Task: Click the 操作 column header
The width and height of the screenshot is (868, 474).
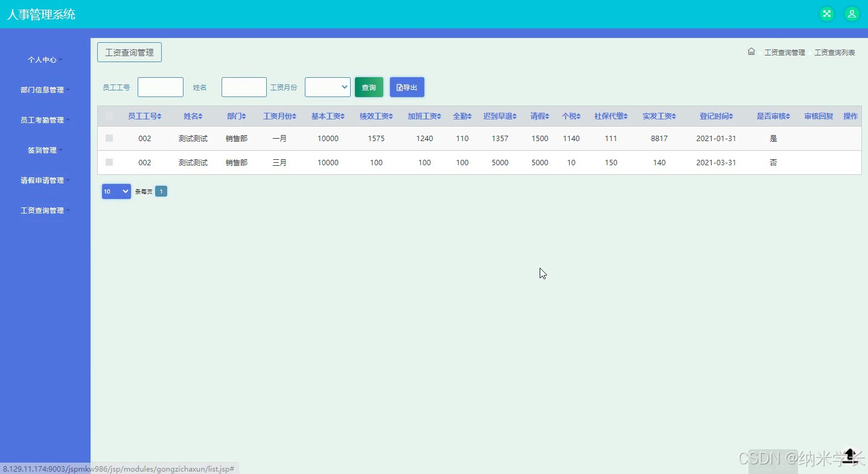Action: tap(850, 116)
